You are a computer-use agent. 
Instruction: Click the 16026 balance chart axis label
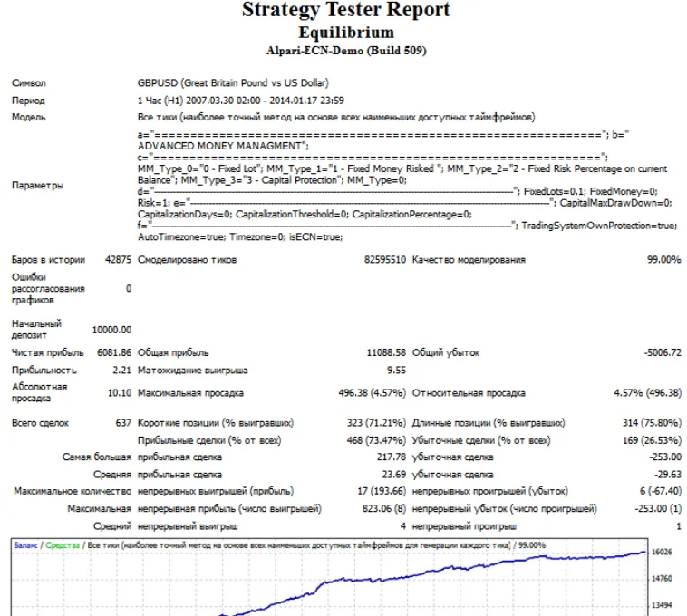point(662,552)
